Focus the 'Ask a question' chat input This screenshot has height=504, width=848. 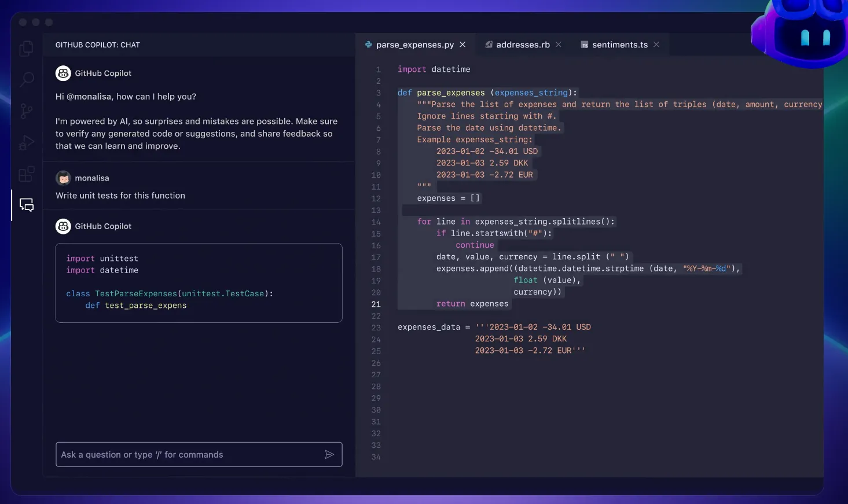coord(199,455)
